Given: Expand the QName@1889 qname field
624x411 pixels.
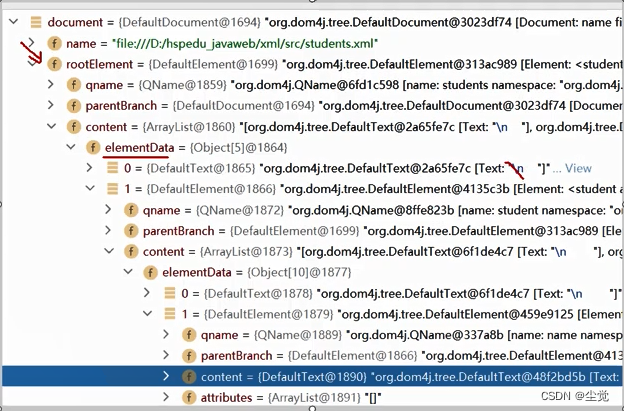Looking at the screenshot, I should coord(166,334).
